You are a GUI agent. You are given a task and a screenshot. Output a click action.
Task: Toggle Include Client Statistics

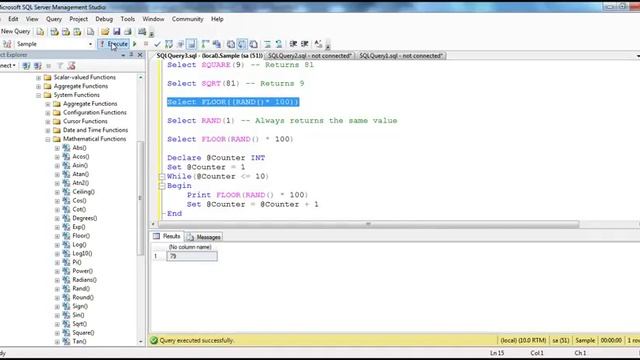217,44
